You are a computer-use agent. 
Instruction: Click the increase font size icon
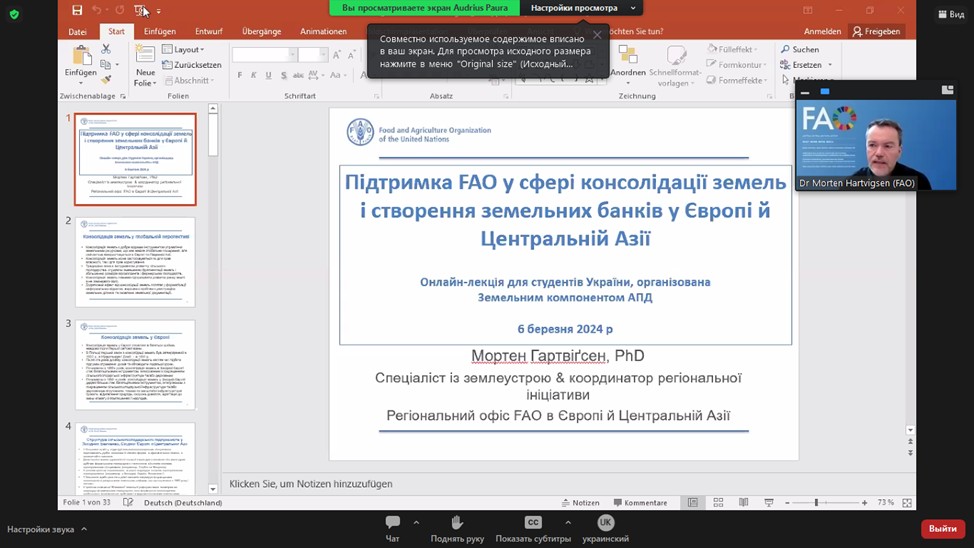337,55
